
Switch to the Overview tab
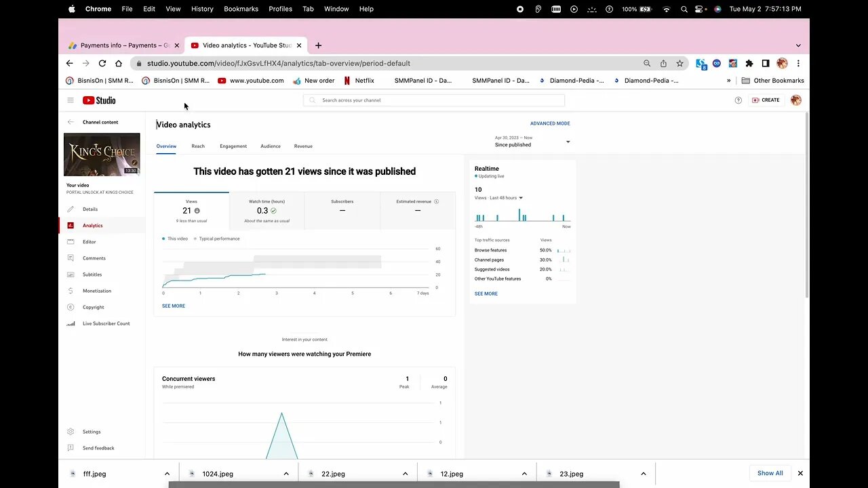tap(166, 146)
